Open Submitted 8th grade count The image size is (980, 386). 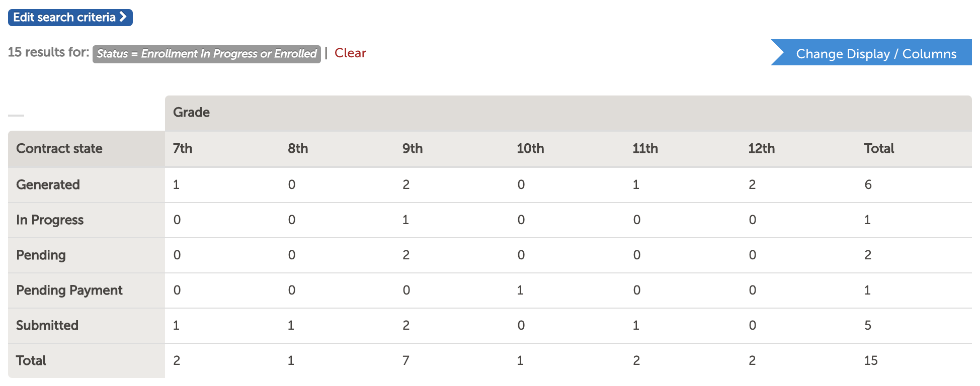(x=291, y=326)
